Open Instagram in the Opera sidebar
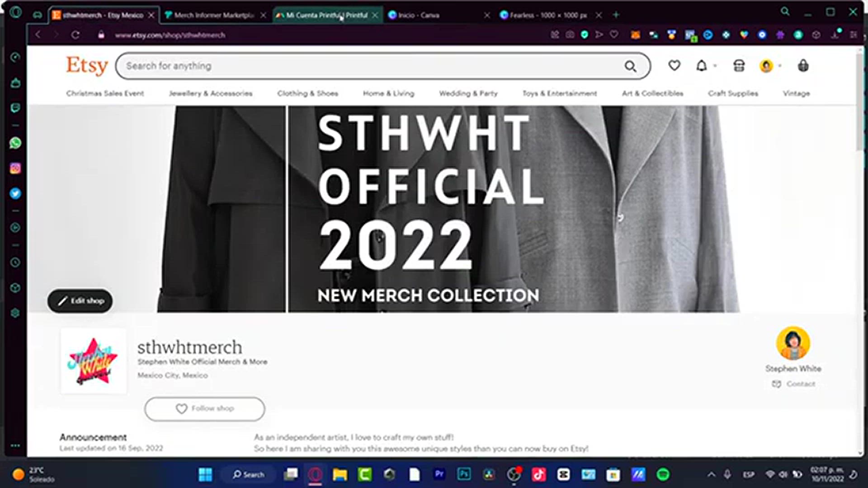 click(15, 169)
